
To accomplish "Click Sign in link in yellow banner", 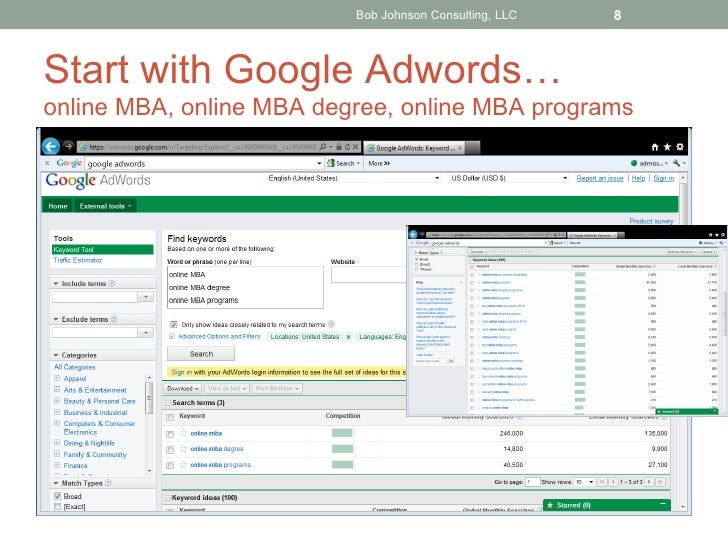I will click(x=182, y=372).
